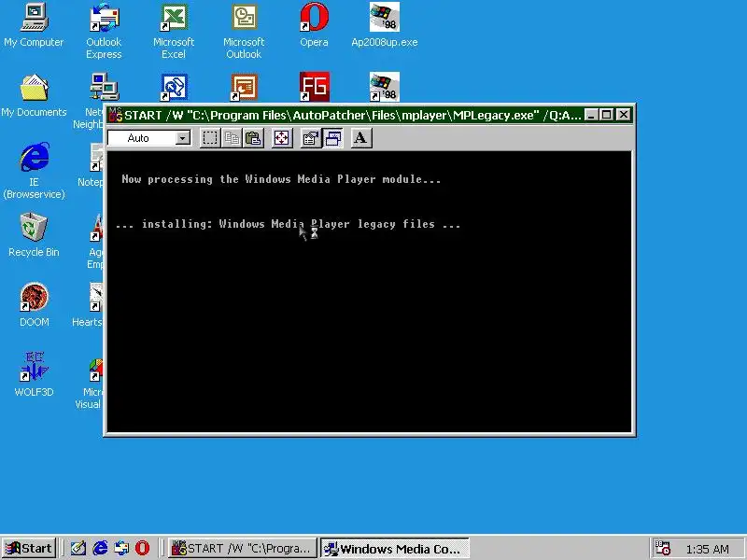Open My Documents folder icon

pyautogui.click(x=34, y=95)
